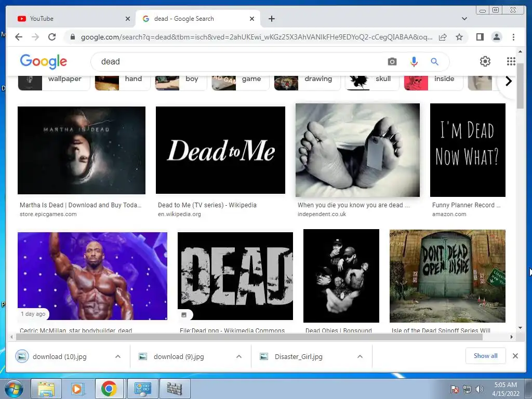
Task: Open Windows Media Player from taskbar
Action: (x=77, y=389)
